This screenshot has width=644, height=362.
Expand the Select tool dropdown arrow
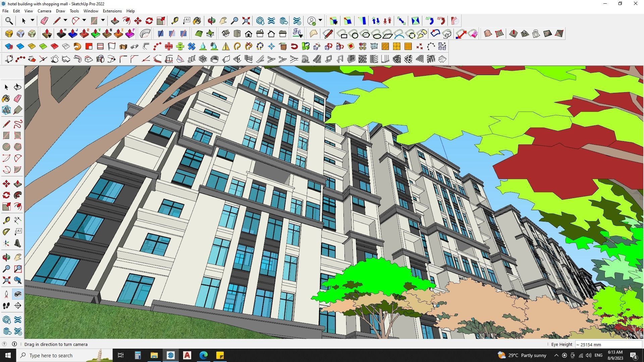(33, 20)
